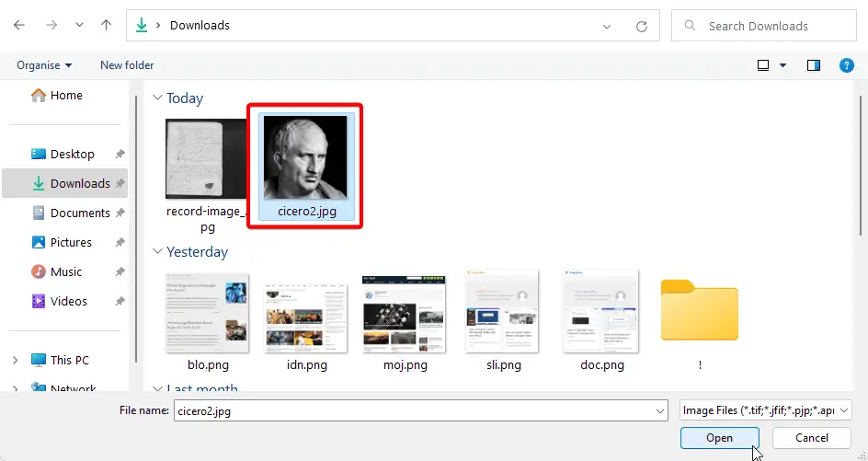The image size is (868, 461).
Task: Click the Open button
Action: pos(720,438)
